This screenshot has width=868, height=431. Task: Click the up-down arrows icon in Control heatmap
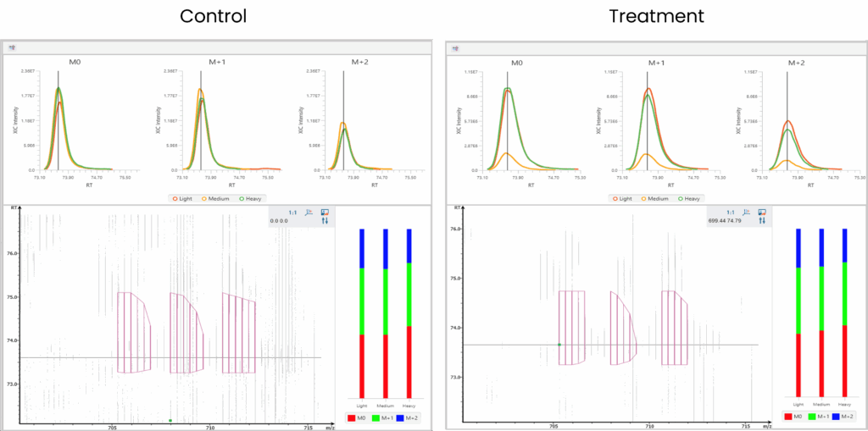(325, 221)
